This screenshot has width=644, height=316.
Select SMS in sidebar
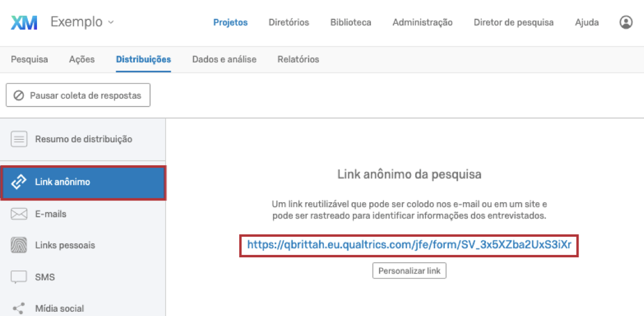83,277
